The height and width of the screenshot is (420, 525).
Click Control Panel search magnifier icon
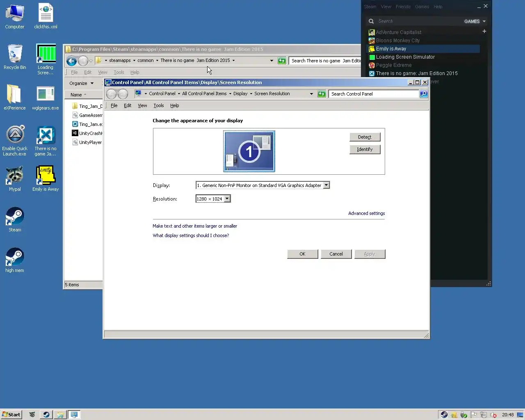pyautogui.click(x=424, y=94)
